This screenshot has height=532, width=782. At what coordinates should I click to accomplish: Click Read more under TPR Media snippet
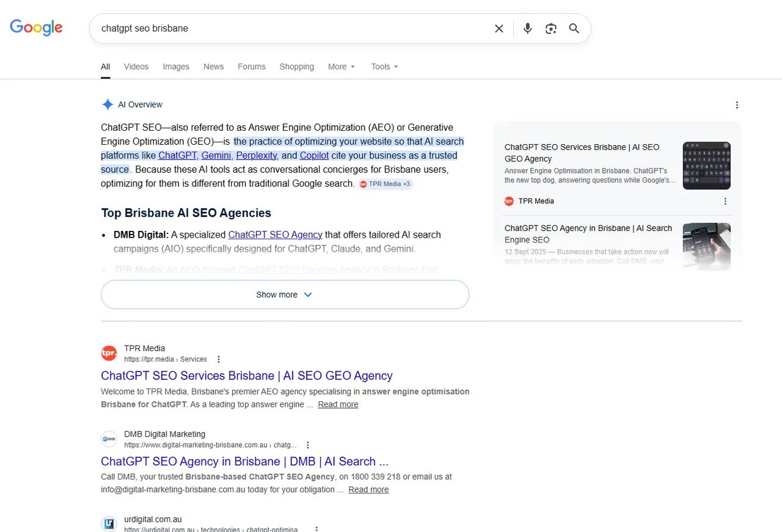pyautogui.click(x=338, y=404)
